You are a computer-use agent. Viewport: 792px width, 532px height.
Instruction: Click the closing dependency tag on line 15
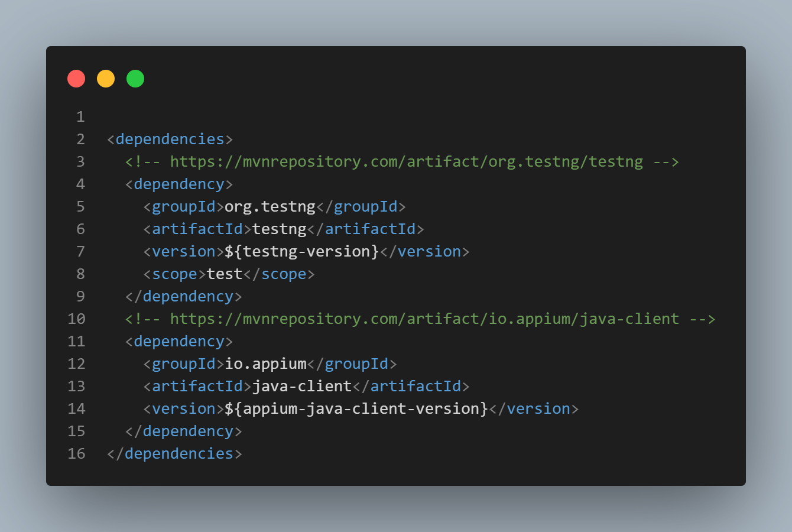(x=183, y=432)
